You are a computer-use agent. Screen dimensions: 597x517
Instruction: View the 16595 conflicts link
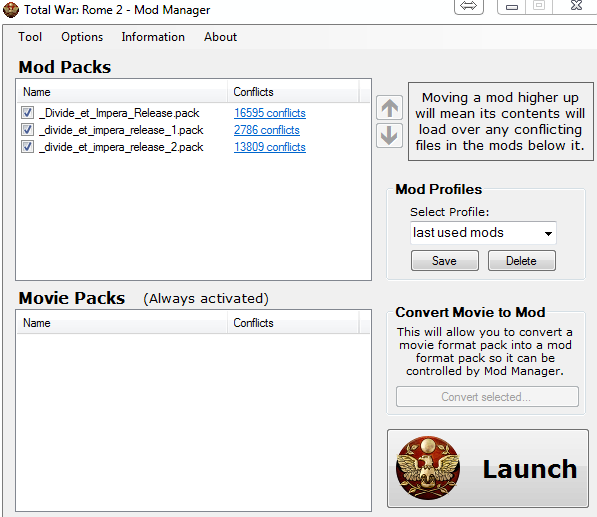pos(270,113)
